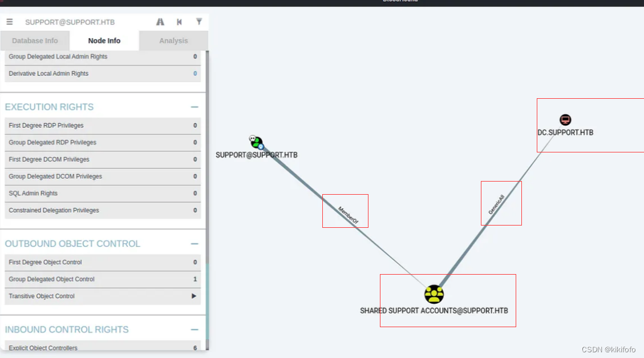Select the SUPPORT@SUPPORT.HTB user node icon
This screenshot has height=358, width=644.
click(257, 142)
